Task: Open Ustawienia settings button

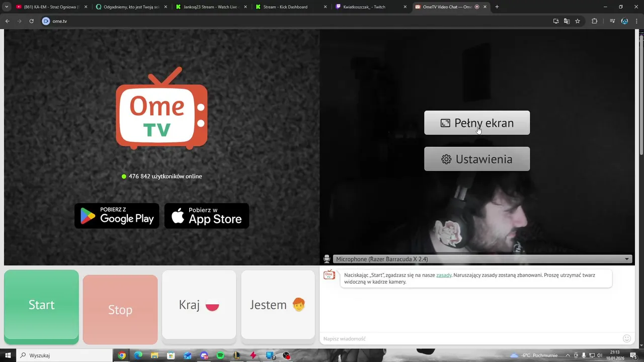Action: point(477,159)
